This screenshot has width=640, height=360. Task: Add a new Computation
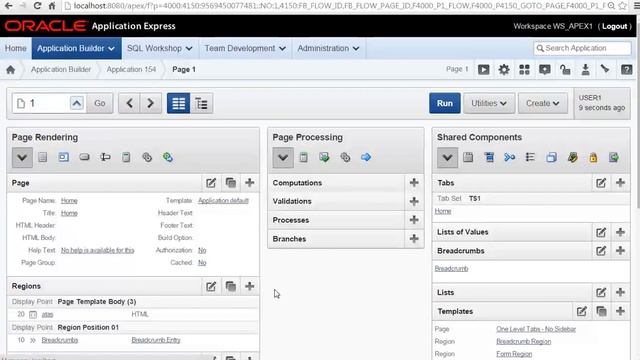tap(414, 183)
